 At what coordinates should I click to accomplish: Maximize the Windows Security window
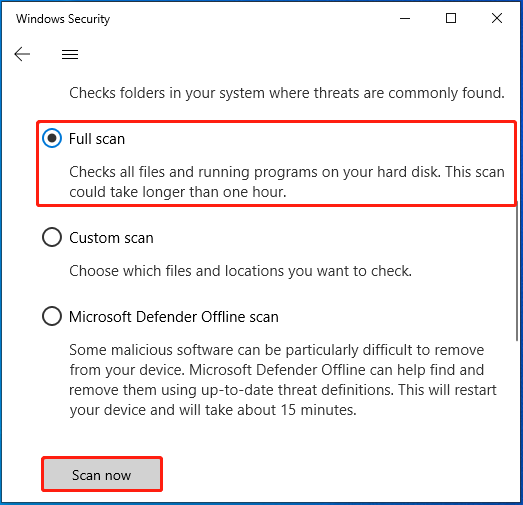[451, 18]
